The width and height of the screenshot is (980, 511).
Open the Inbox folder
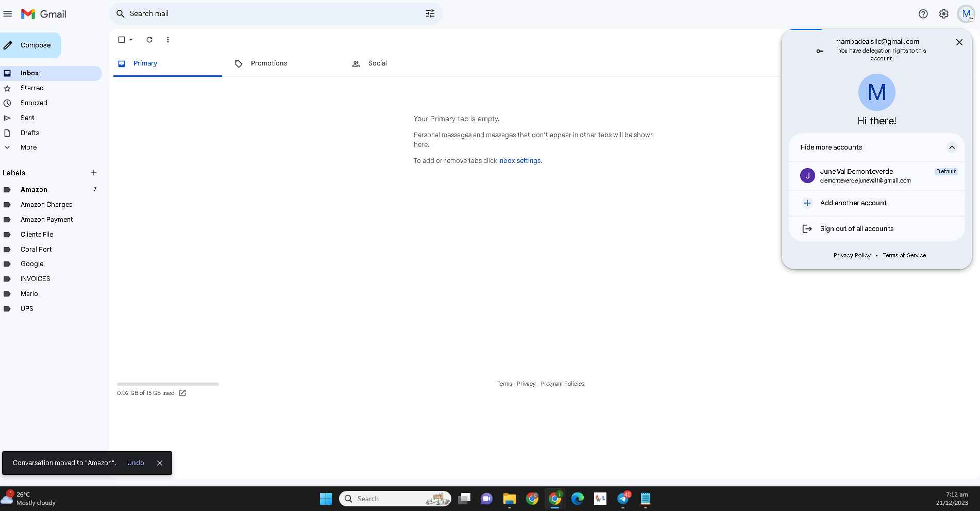click(51, 73)
